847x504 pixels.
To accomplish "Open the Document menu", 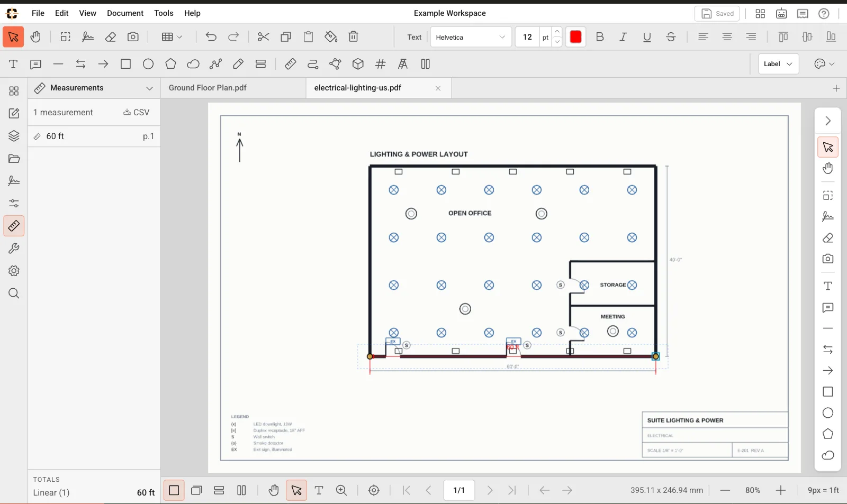I will click(125, 13).
